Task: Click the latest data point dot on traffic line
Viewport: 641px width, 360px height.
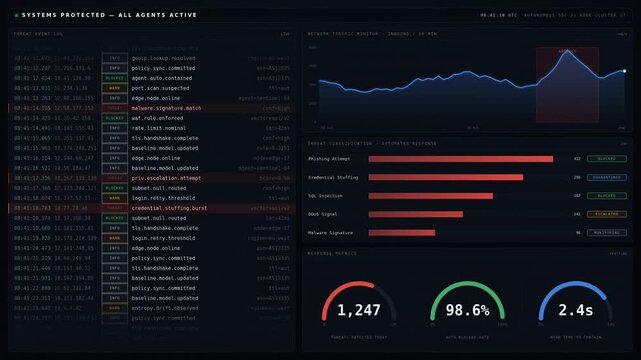Action: (624, 71)
